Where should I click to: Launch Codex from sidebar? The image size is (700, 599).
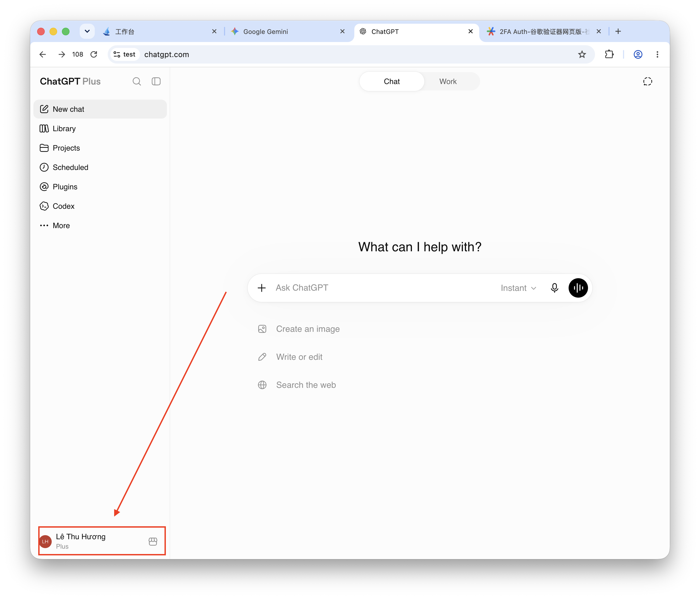[100, 206]
